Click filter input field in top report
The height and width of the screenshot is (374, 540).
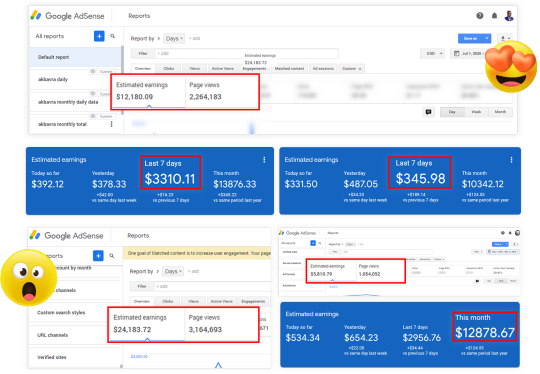coord(246,53)
